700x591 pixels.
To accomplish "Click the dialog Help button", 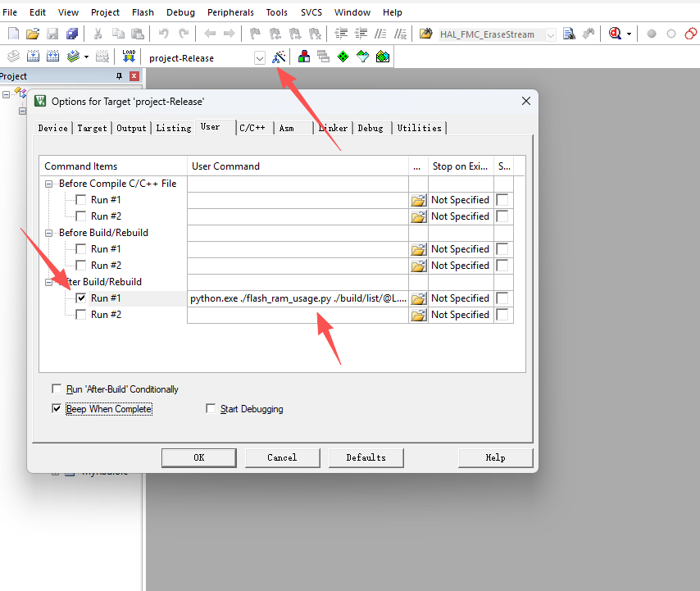I will (496, 458).
